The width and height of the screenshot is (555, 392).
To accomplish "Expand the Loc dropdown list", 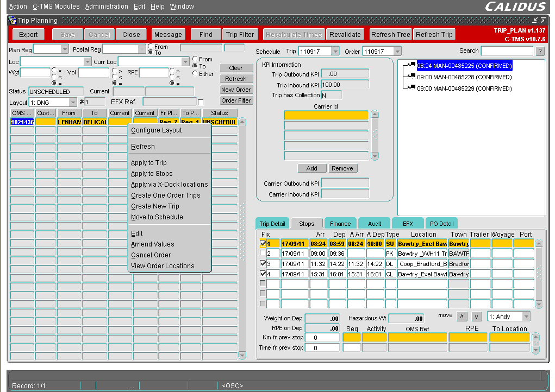I will coord(88,61).
